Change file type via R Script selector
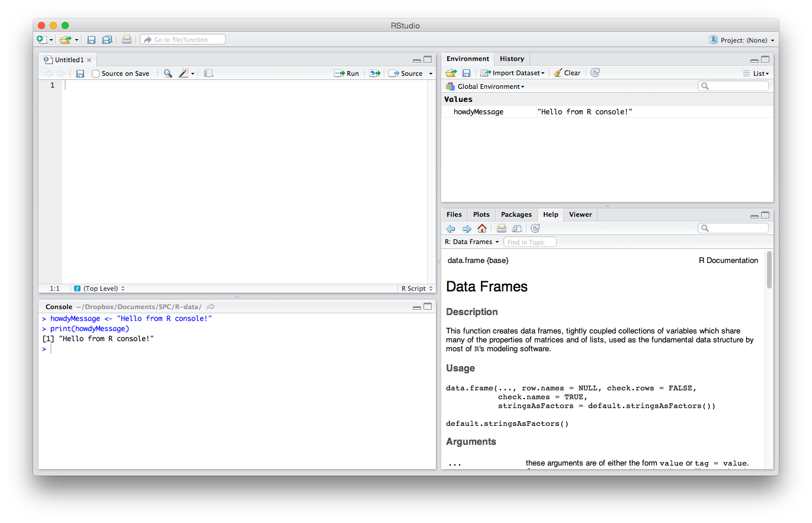Screen dimensions: 812x523 417,288
